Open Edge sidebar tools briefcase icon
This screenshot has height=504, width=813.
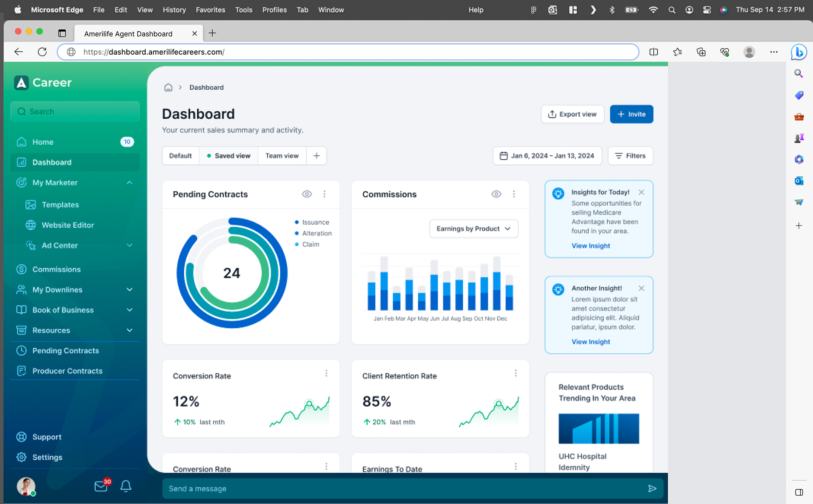coord(799,117)
